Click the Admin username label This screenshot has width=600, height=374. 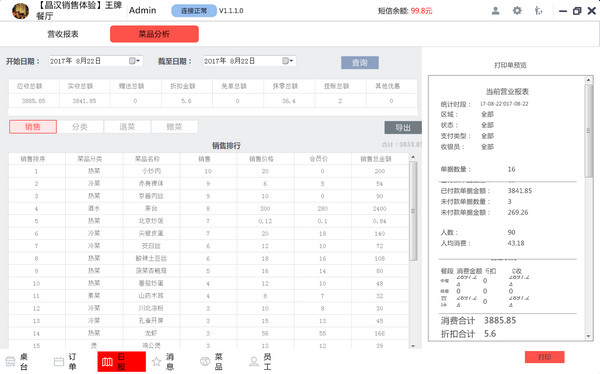142,10
